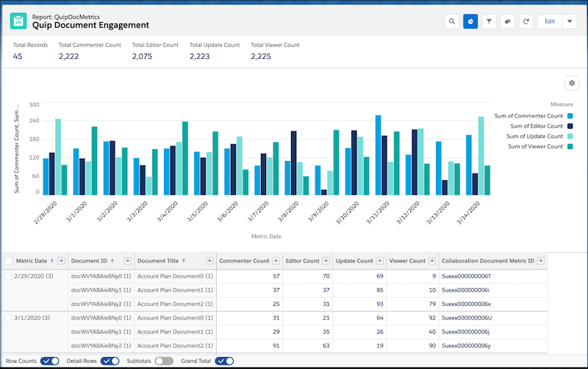Open Collaboration Document Metric ID column menu
Screen dimensions: 588x369
coord(541,261)
